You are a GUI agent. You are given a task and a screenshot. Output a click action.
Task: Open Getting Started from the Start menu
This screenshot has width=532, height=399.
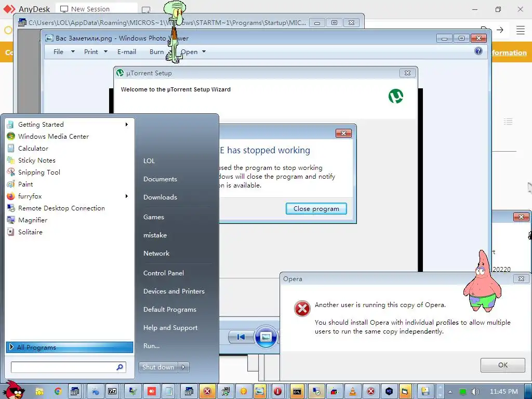[x=70, y=125]
